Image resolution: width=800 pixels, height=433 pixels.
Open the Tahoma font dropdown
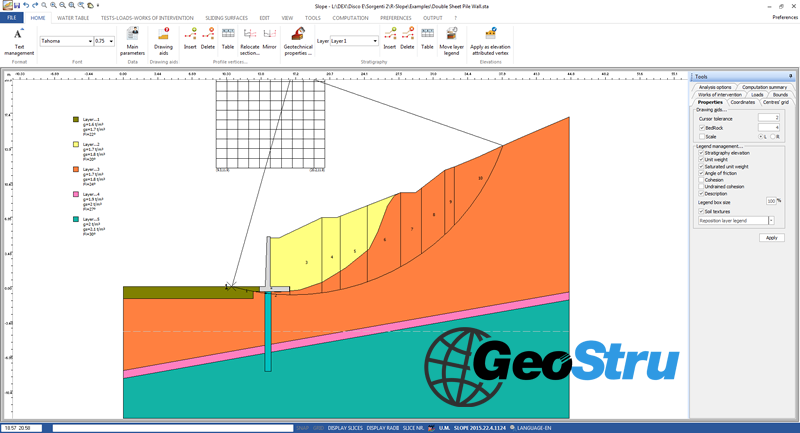click(x=90, y=41)
